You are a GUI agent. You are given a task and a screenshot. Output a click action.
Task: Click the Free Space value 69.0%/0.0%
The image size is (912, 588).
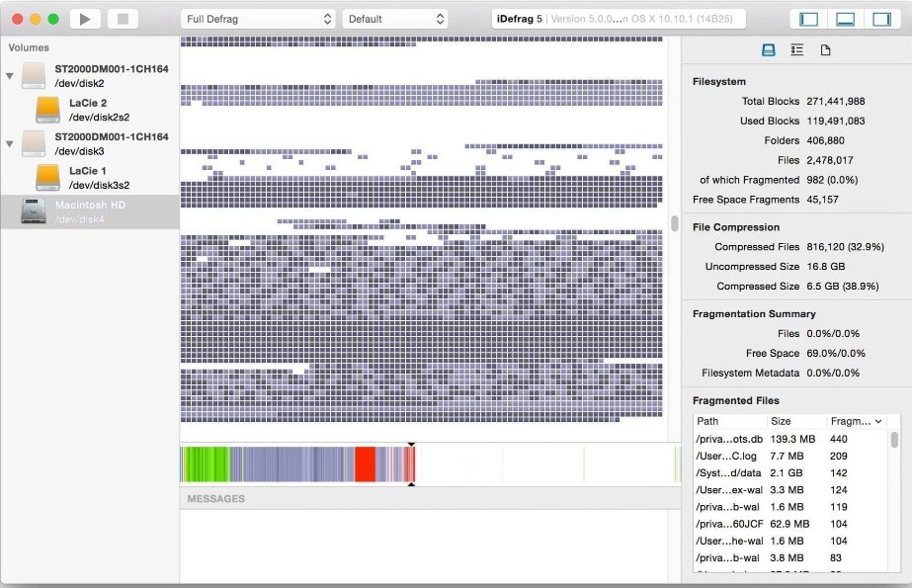(835, 353)
